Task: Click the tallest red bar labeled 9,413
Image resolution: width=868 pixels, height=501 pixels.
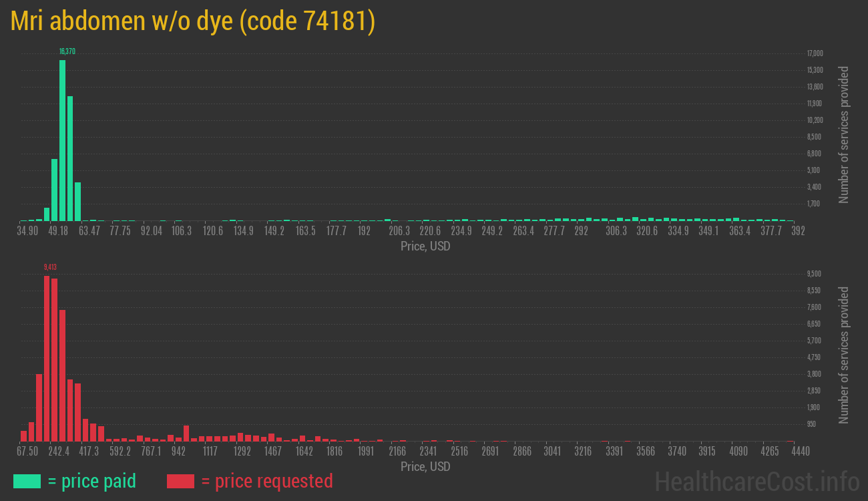Action: point(47,357)
